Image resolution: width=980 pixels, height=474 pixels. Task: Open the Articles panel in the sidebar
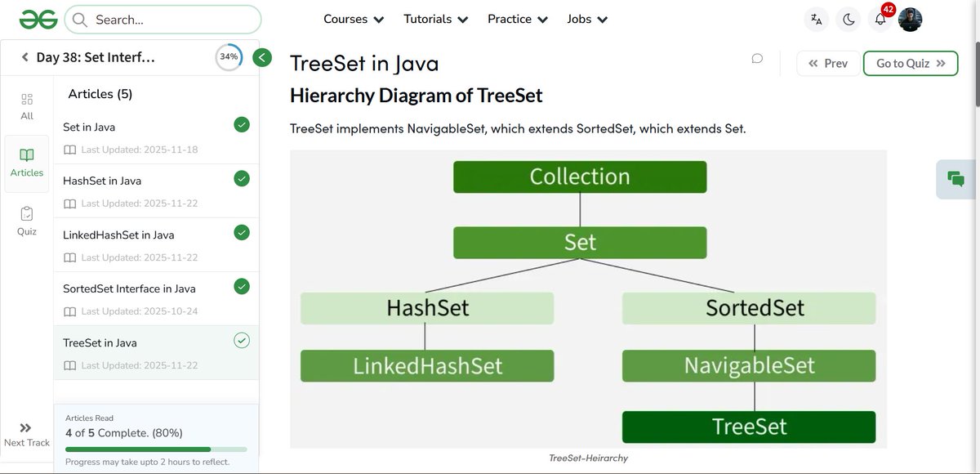26,160
